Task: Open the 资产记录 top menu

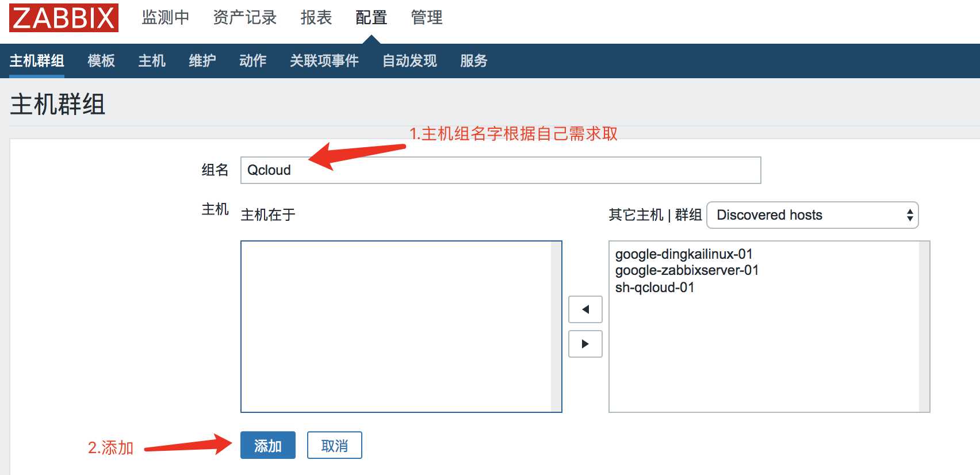Action: (x=245, y=18)
